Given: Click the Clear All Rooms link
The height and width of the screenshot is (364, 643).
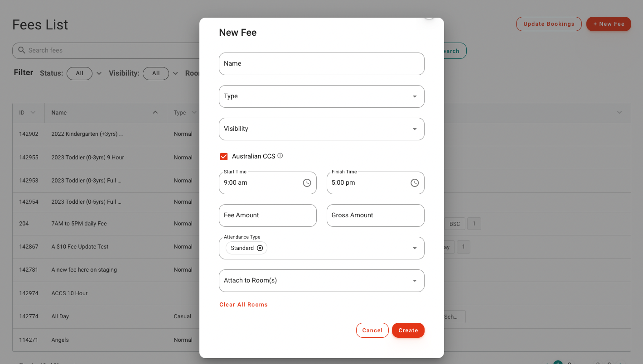Looking at the screenshot, I should click(243, 305).
